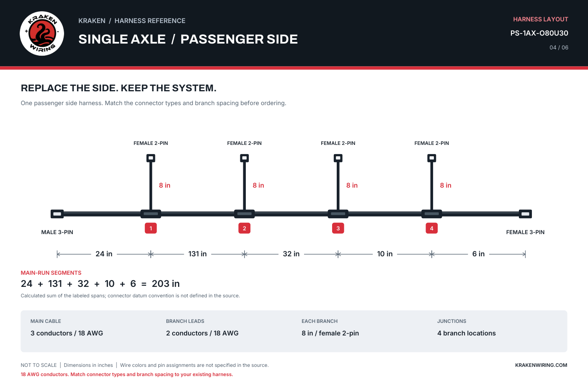The image size is (588, 392).
Task: Select the male 3-pin connector icon
Action: click(57, 214)
